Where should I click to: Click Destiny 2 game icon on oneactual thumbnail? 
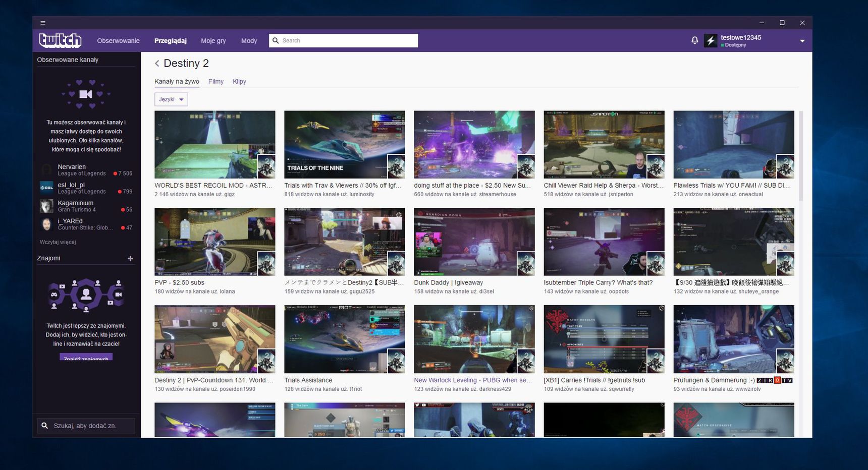coord(785,166)
